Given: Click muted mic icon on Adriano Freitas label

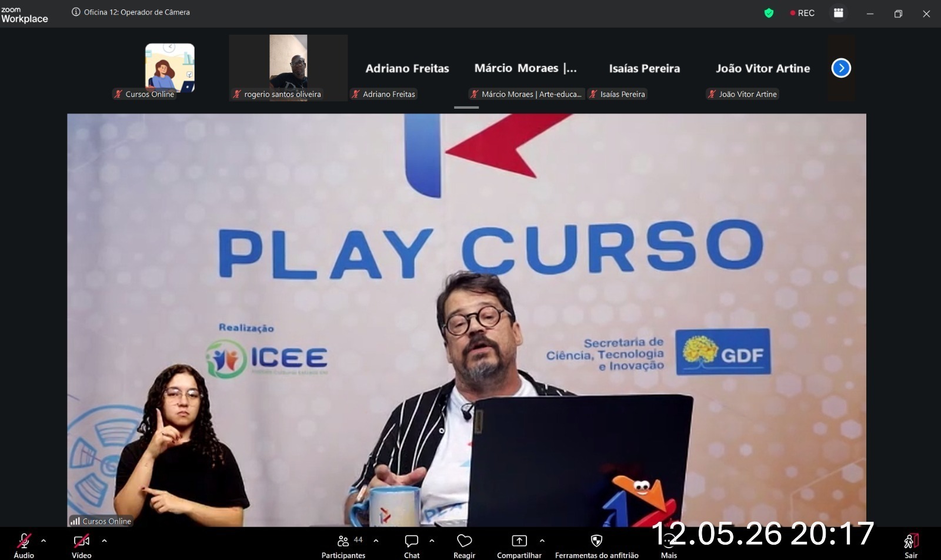Looking at the screenshot, I should [356, 94].
